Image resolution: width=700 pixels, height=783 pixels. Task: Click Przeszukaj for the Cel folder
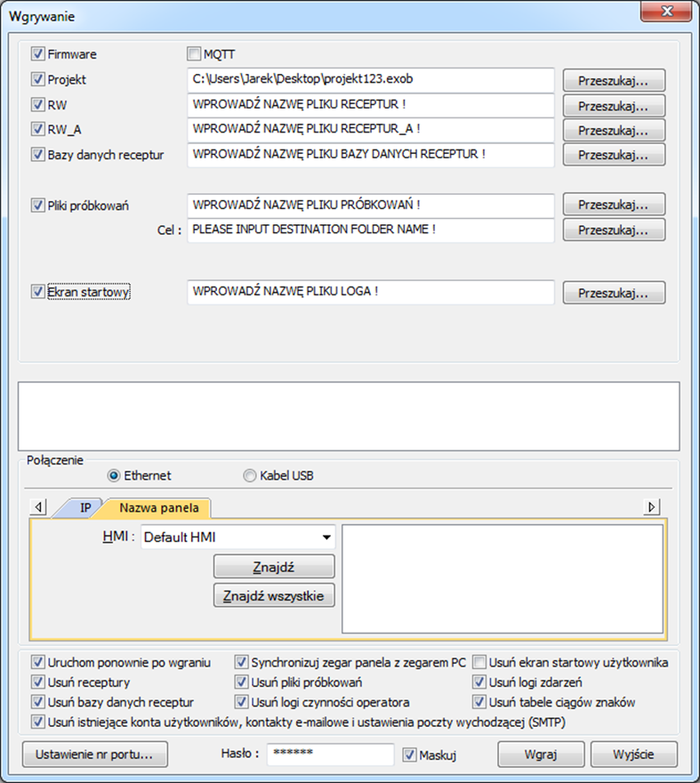tap(614, 230)
